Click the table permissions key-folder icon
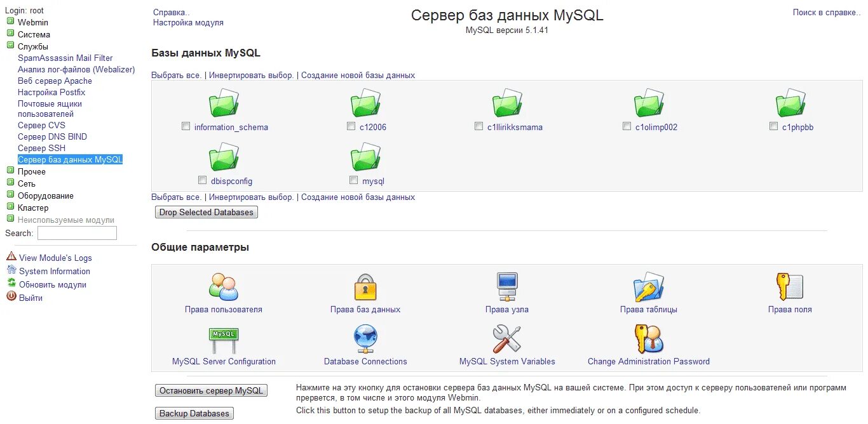 pyautogui.click(x=649, y=287)
